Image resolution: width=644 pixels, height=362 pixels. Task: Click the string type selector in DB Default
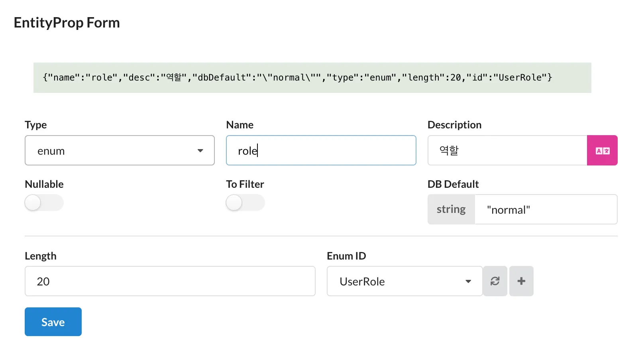451,209
